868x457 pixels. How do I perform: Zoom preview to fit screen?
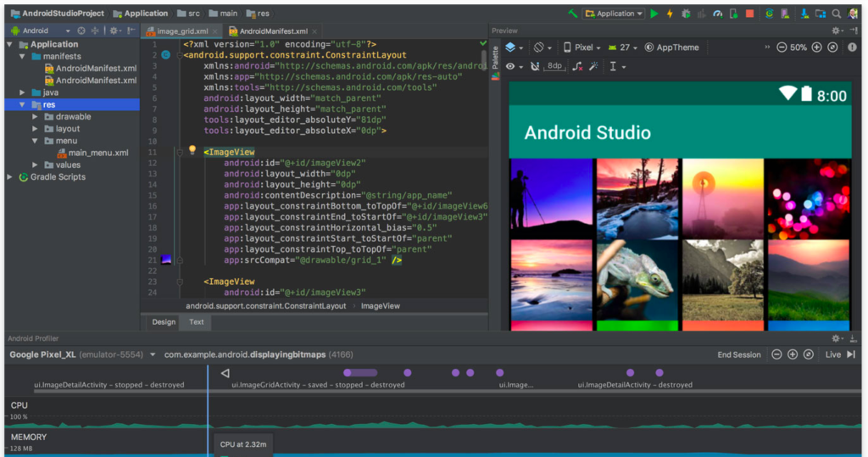pyautogui.click(x=832, y=47)
